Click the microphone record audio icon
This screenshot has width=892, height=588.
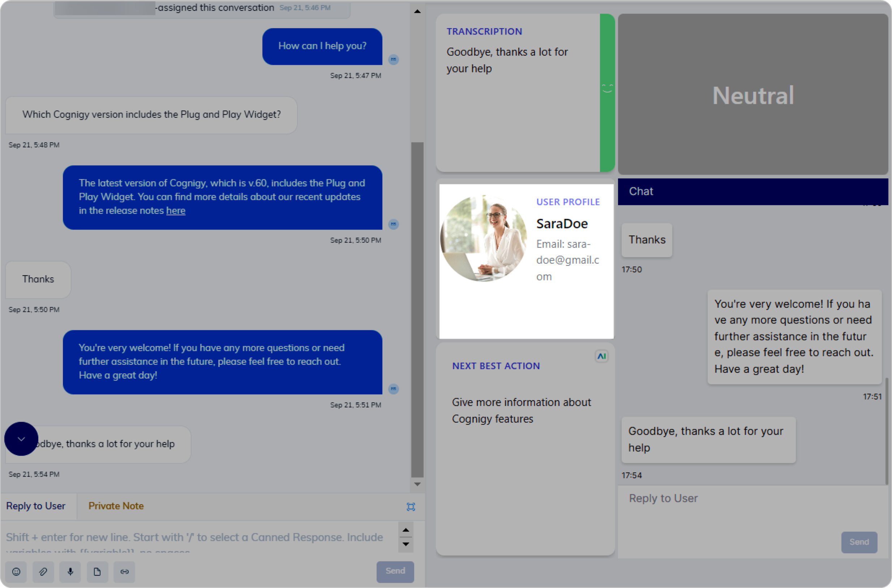point(70,571)
